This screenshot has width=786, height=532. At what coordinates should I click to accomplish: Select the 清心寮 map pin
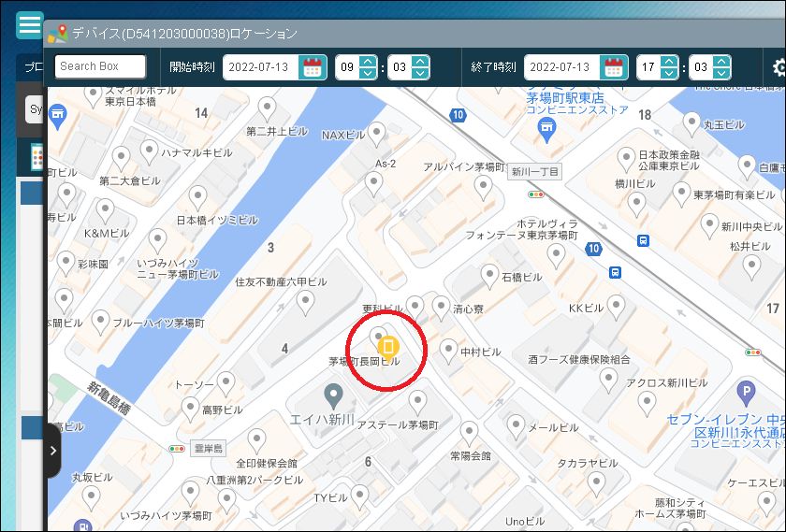[x=441, y=308]
